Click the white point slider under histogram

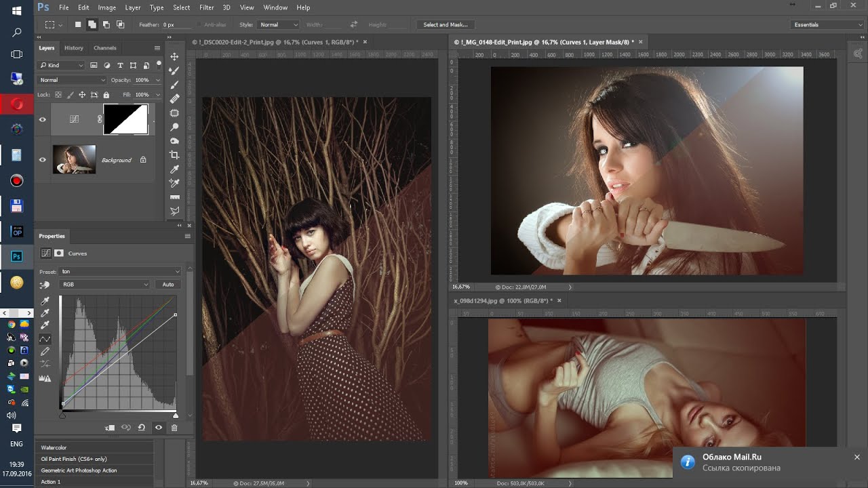(x=176, y=415)
